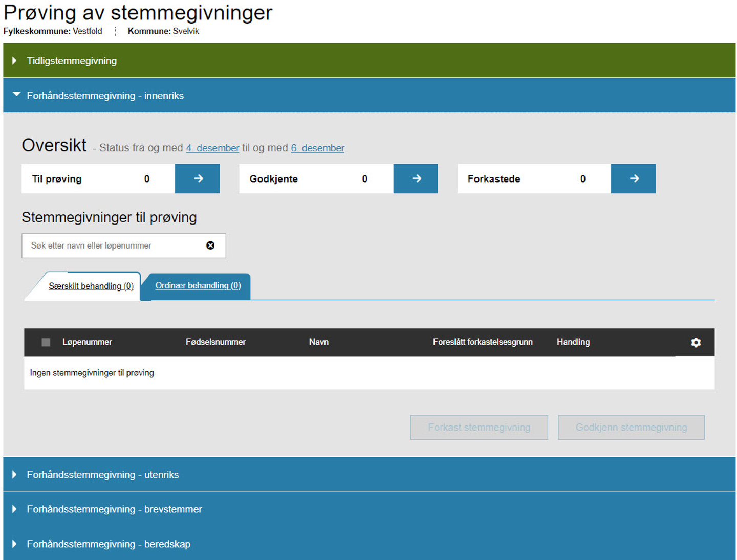Focus the name or løpenummer search field

click(113, 246)
